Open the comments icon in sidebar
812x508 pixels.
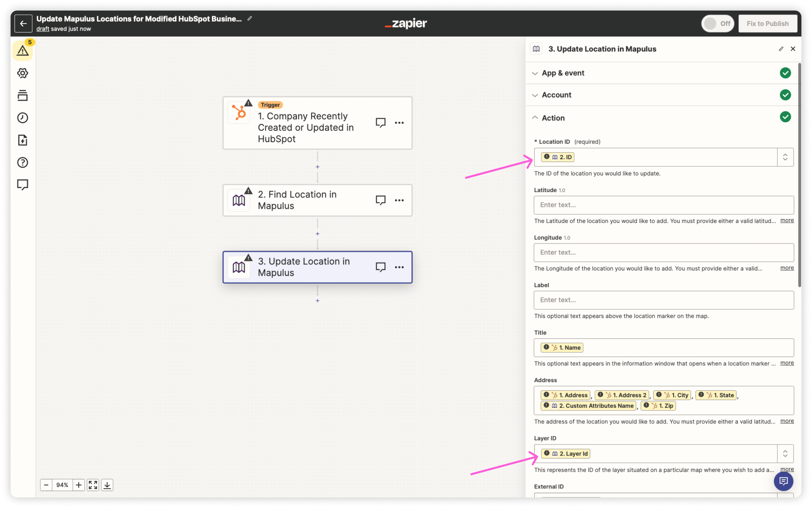coord(22,185)
